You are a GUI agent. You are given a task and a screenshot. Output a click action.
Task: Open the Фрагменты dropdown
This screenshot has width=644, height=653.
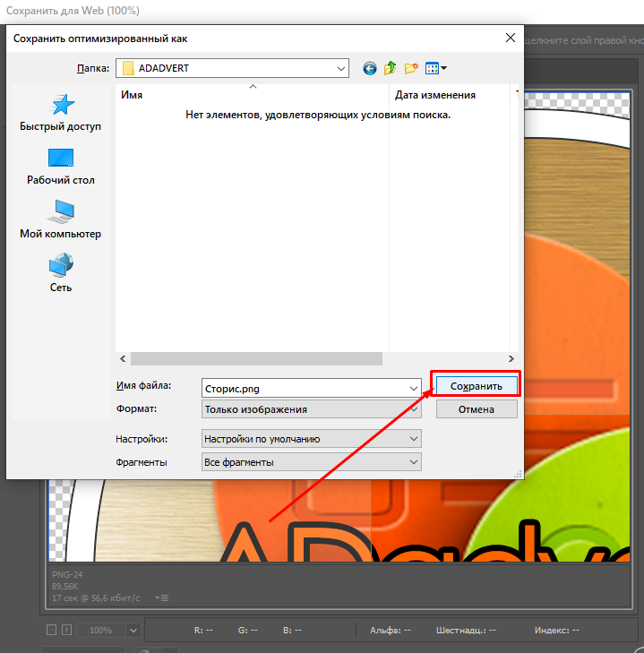pyautogui.click(x=311, y=462)
